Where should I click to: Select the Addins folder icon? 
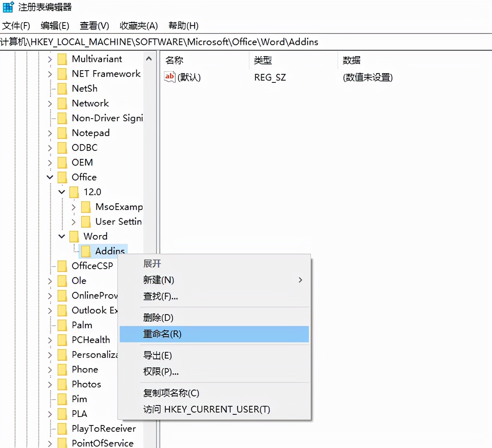pyautogui.click(x=86, y=251)
